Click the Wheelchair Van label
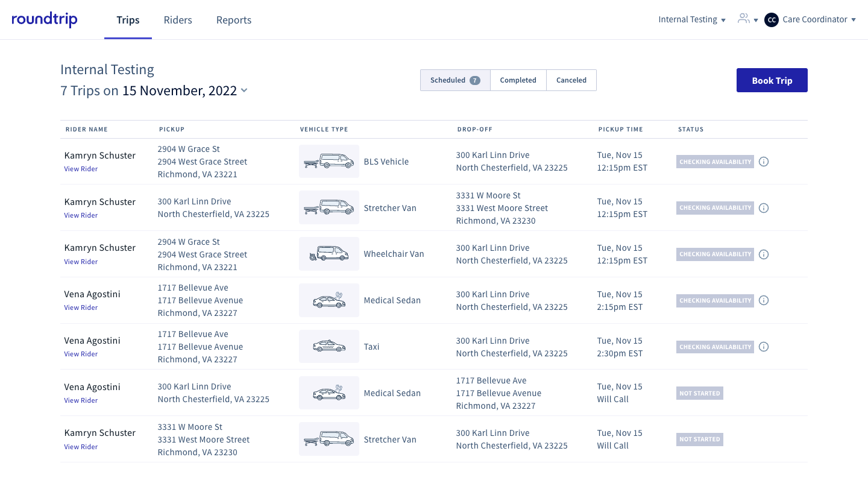Image resolution: width=868 pixels, height=495 pixels. (394, 254)
